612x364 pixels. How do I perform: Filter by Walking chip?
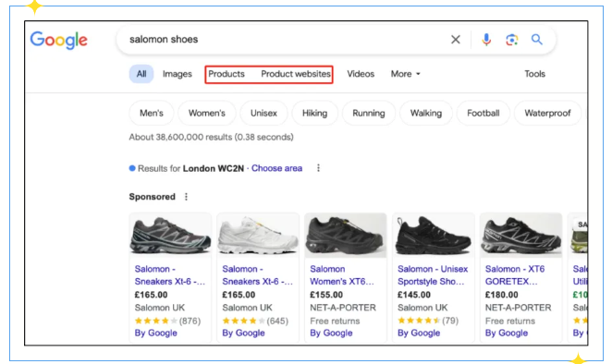tap(426, 113)
